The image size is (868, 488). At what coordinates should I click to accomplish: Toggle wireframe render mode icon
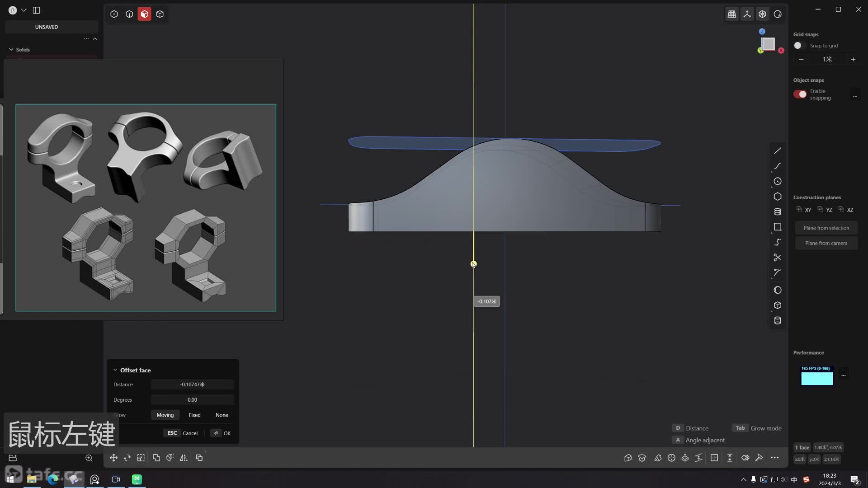[763, 14]
